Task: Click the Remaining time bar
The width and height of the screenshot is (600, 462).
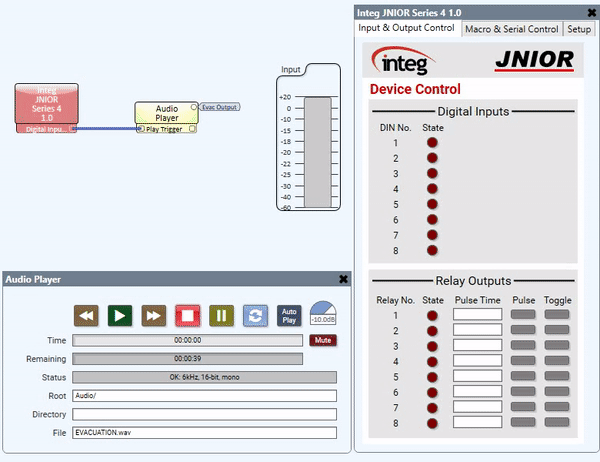Action: (188, 359)
